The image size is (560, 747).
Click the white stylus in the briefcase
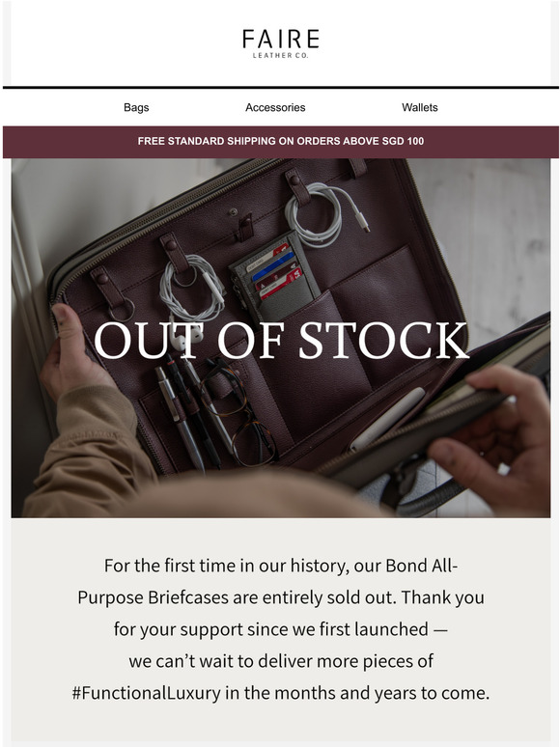point(387,419)
